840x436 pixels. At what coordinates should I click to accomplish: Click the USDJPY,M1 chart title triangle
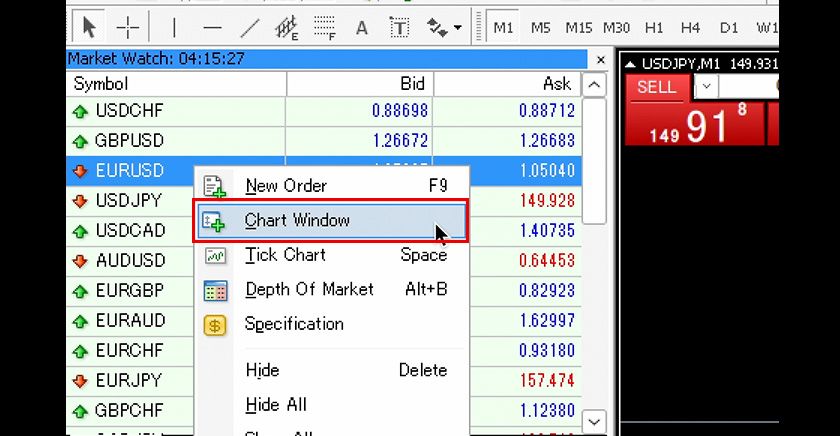pyautogui.click(x=631, y=64)
